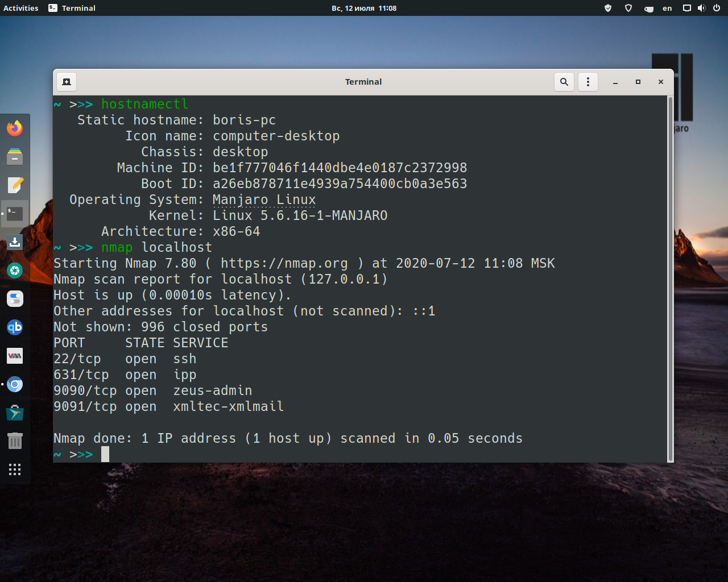This screenshot has height=582, width=728.
Task: Open the terminal search icon
Action: pos(564,81)
